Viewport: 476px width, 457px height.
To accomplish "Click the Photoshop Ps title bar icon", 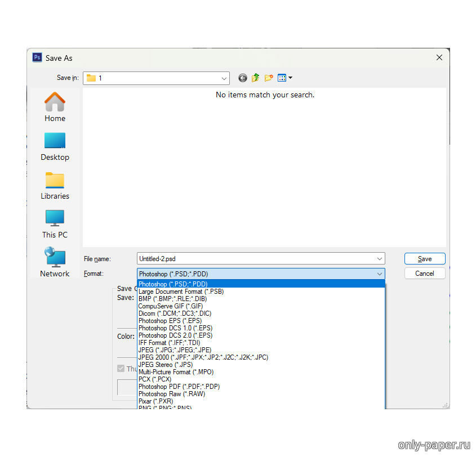I will [37, 57].
